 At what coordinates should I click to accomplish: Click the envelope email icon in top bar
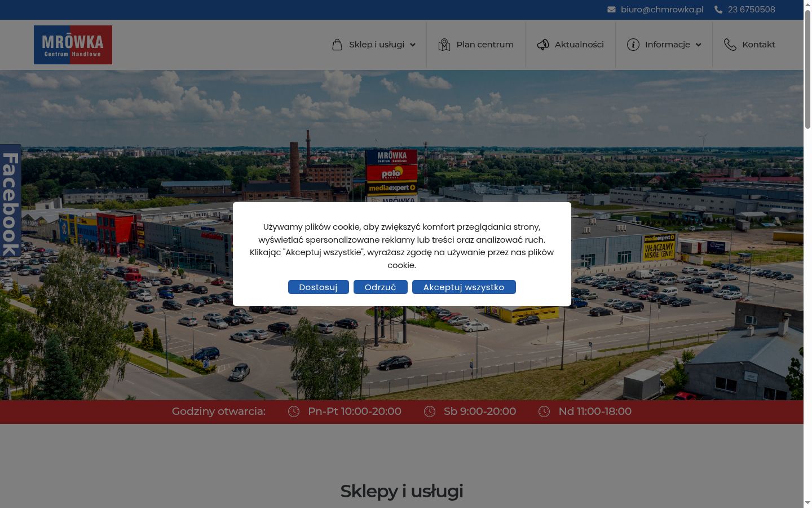click(x=611, y=10)
